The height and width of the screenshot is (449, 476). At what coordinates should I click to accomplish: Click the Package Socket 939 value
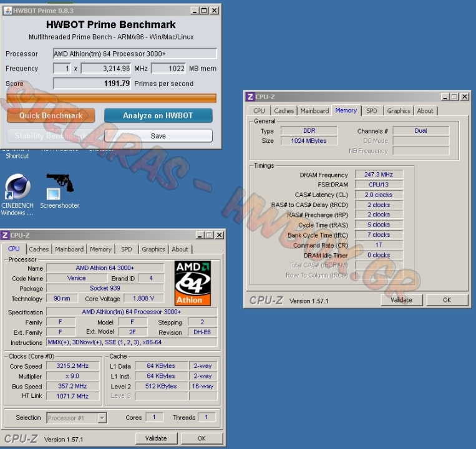(x=105, y=288)
